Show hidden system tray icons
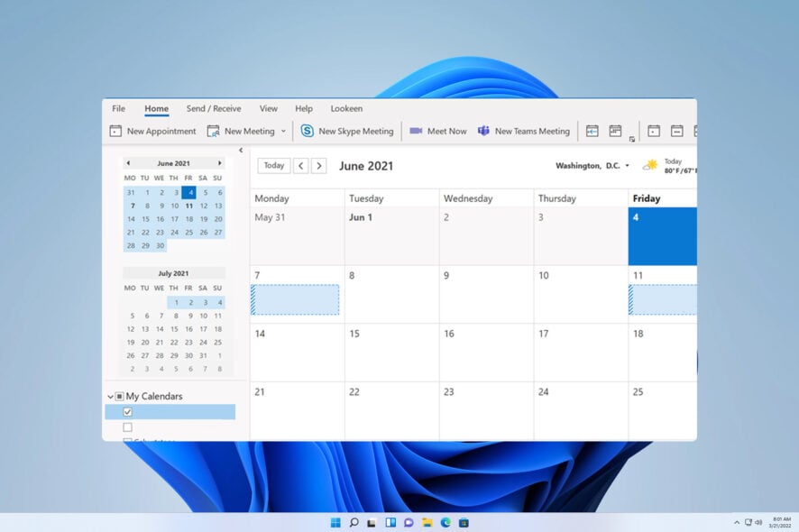The width and height of the screenshot is (799, 532). [x=736, y=522]
